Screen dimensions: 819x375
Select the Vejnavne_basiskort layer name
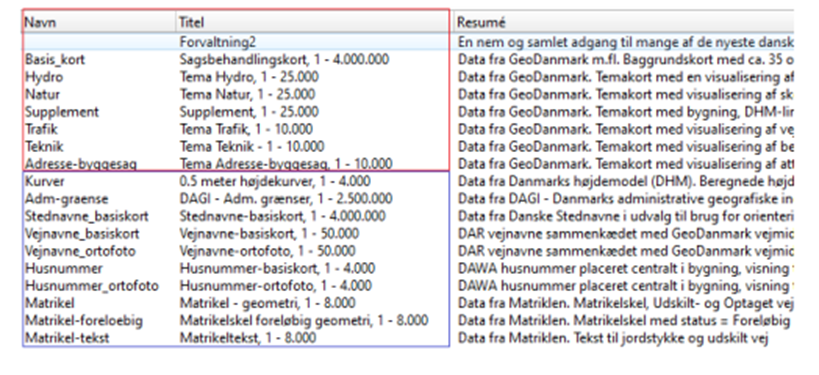coord(82,233)
